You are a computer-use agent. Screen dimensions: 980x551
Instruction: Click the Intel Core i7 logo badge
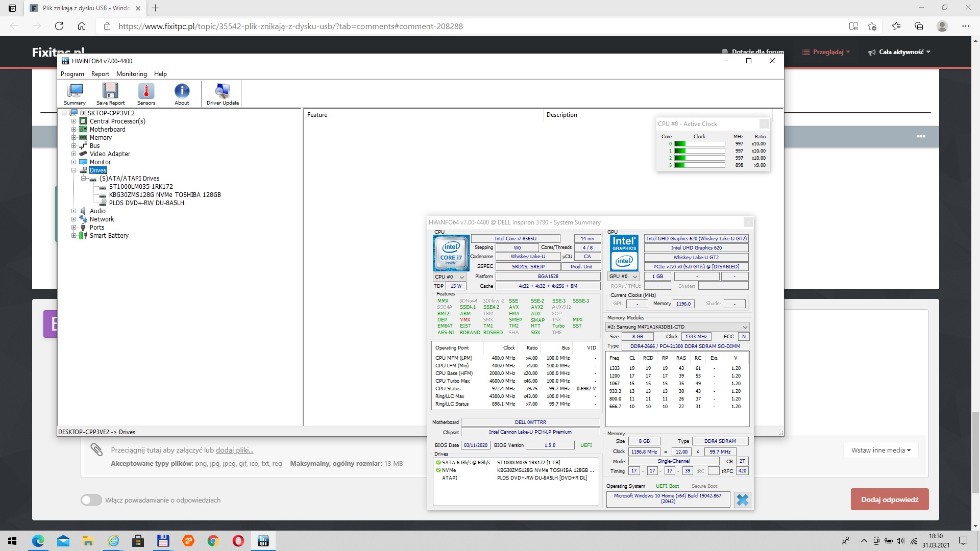tap(451, 253)
